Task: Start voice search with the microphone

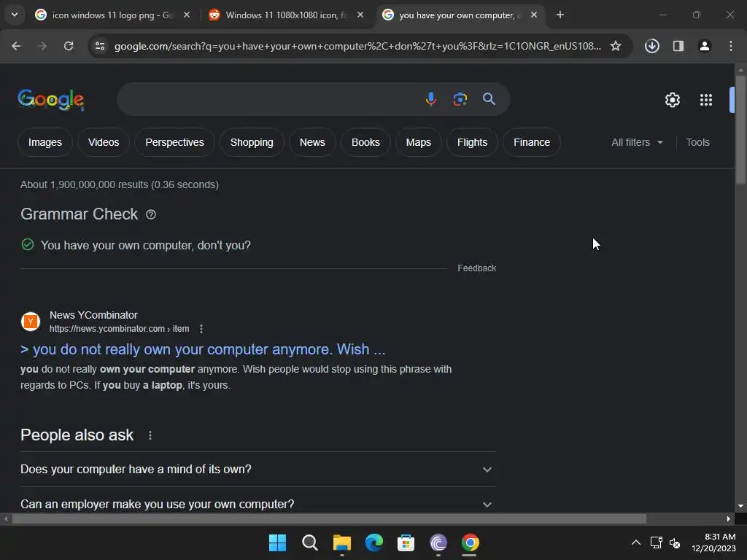Action: tap(430, 99)
